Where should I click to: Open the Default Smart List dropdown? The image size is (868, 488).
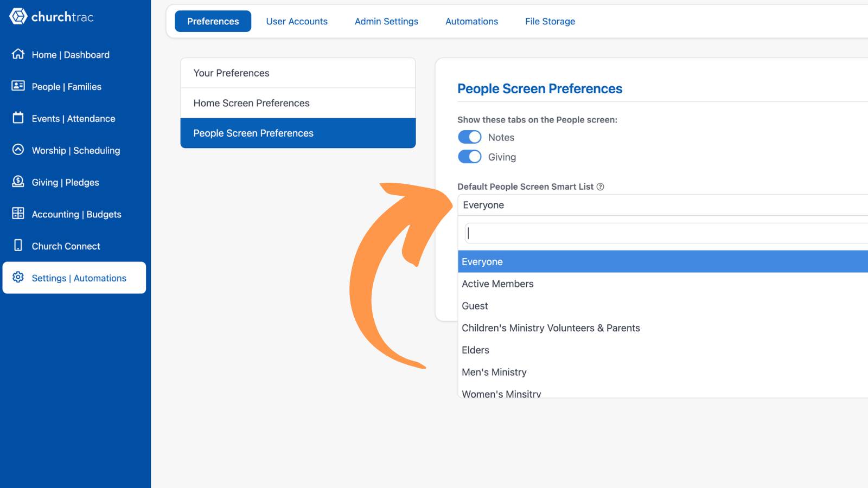(x=662, y=205)
